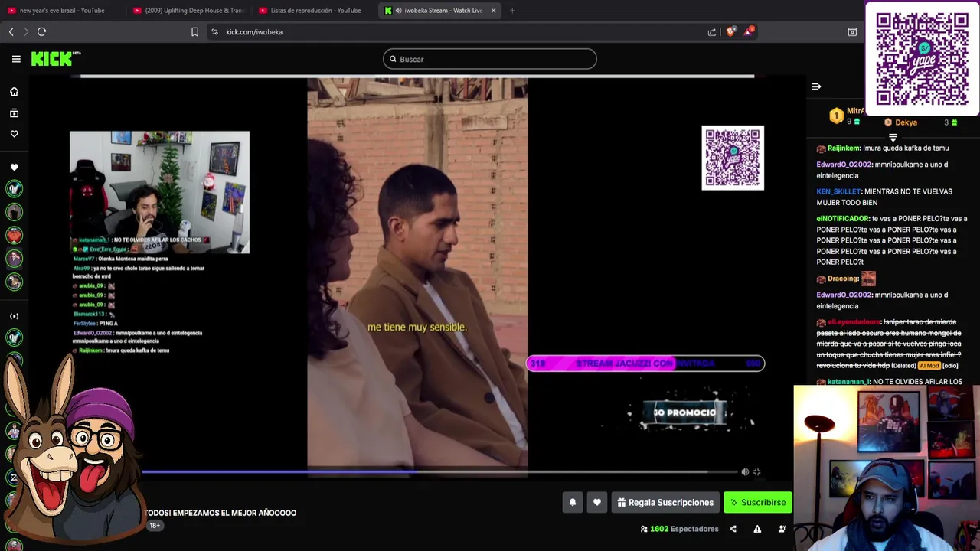
Task: Click elNOTIFICADOR username in chat
Action: tap(843, 219)
